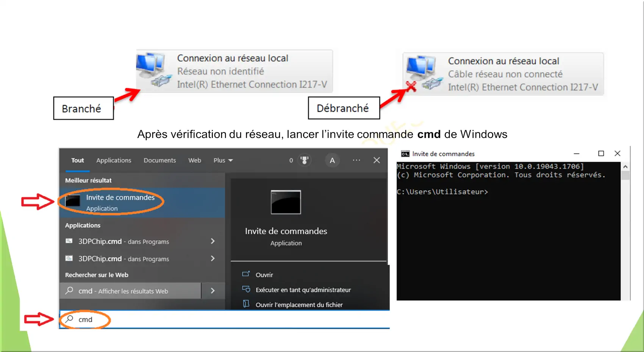Open Invite de commandes best result
The image size is (644, 352).
142,202
